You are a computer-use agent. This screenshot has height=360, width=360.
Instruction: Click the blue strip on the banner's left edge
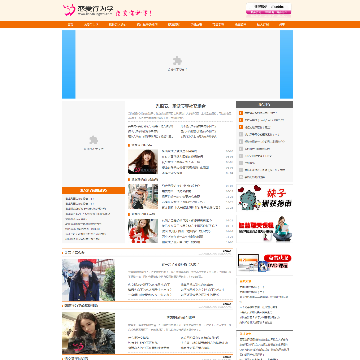pyautogui.click(x=69, y=64)
